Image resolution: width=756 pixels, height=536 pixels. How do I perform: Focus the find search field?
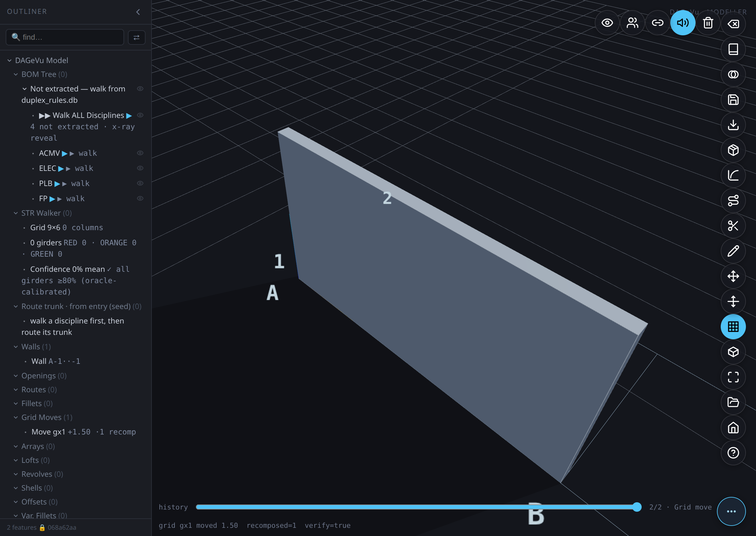[65, 37]
